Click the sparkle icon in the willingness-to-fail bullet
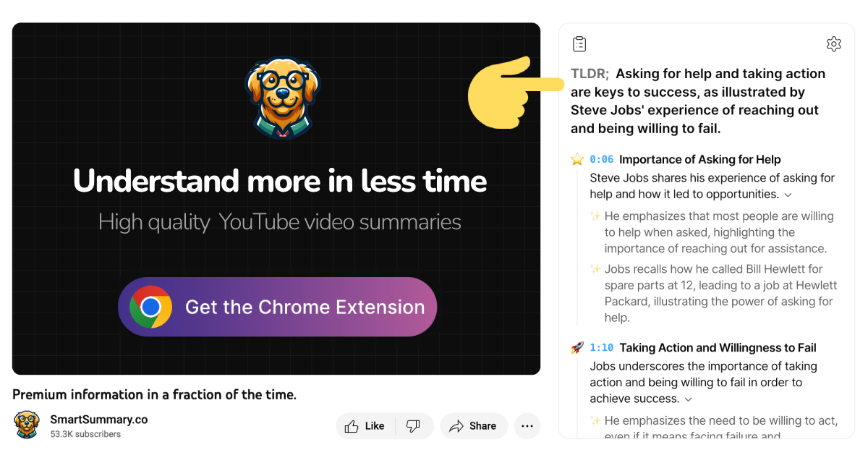 coord(595,420)
